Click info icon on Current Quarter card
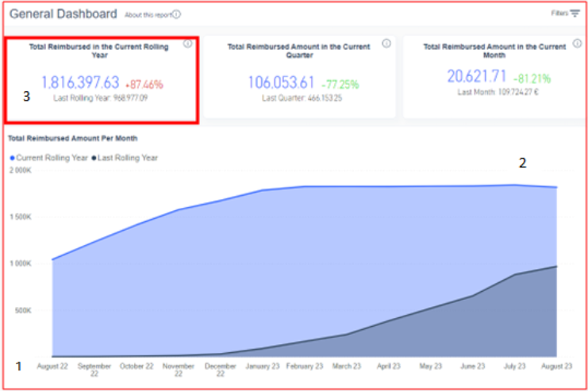The height and width of the screenshot is (391, 588). tap(386, 44)
